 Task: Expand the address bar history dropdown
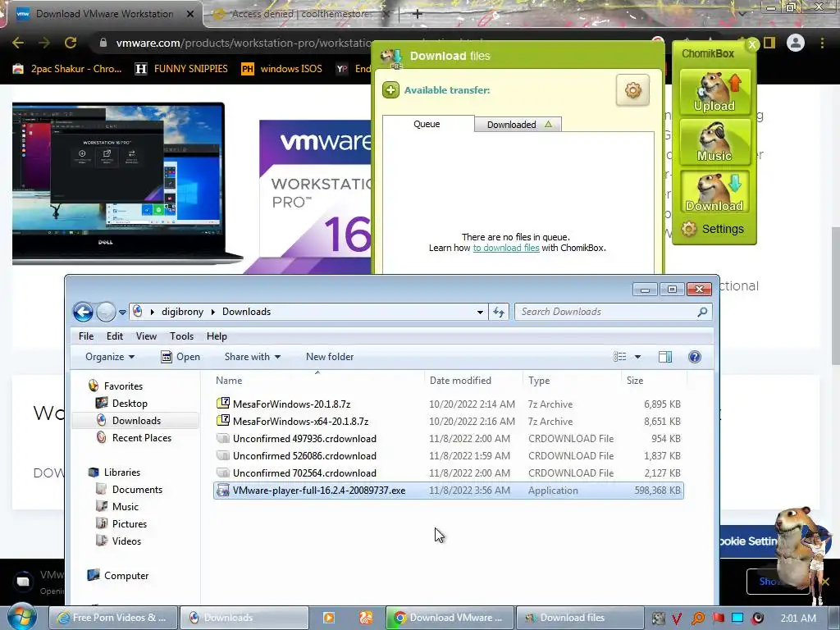point(480,312)
